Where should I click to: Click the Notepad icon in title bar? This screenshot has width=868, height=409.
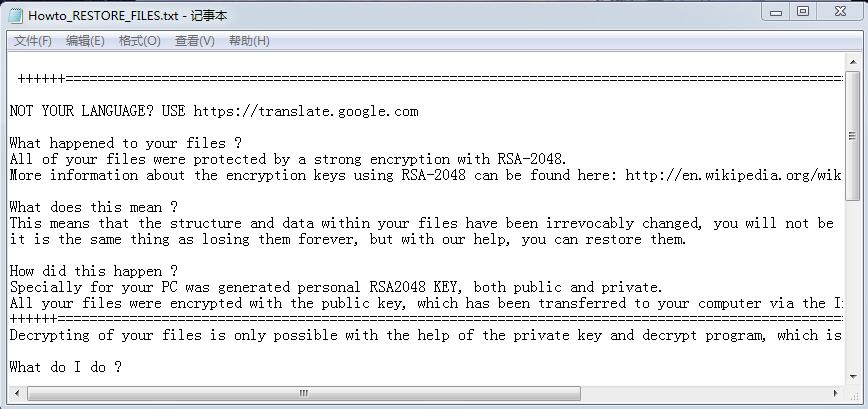tap(15, 15)
